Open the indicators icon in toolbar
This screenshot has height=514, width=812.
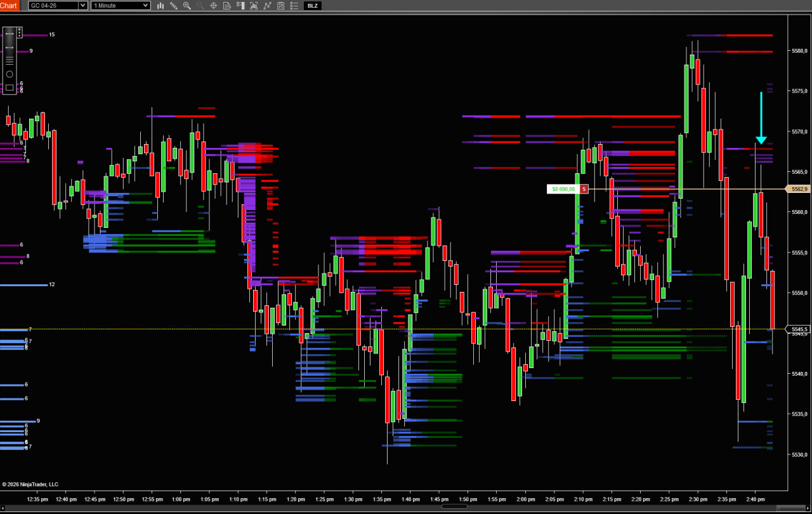(253, 6)
